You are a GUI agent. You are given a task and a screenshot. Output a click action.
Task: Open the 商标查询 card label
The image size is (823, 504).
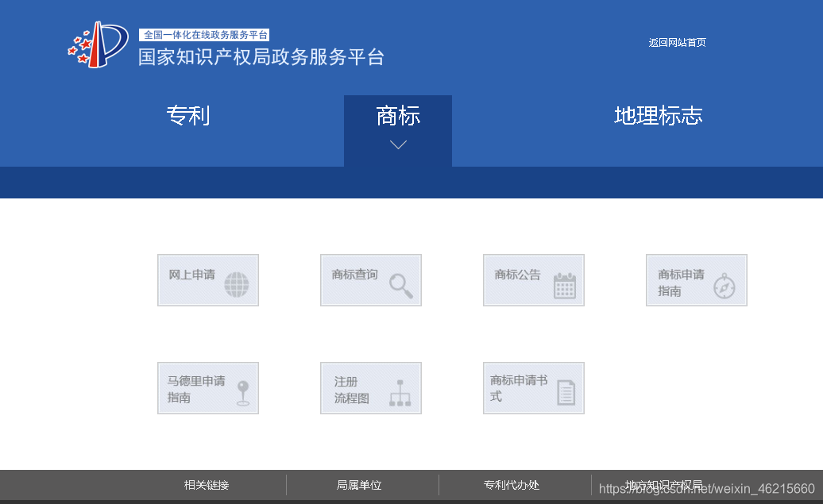coord(354,275)
